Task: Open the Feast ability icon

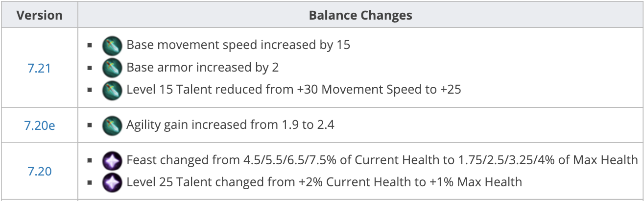Action: pos(112,160)
